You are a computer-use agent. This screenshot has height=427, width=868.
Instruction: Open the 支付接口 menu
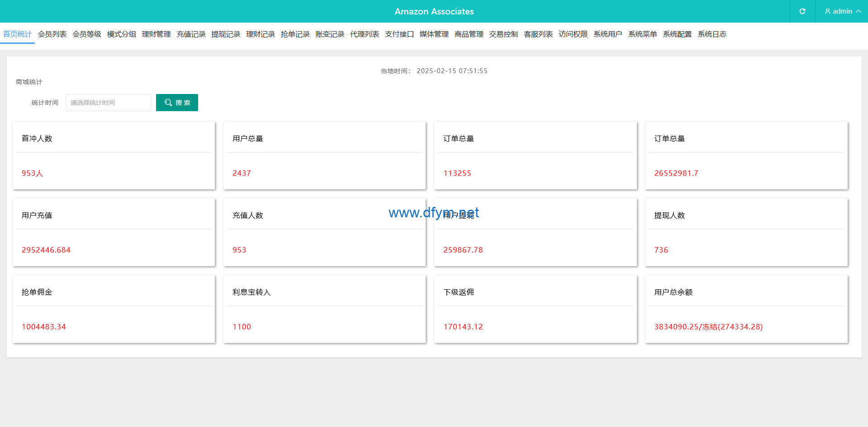[399, 34]
